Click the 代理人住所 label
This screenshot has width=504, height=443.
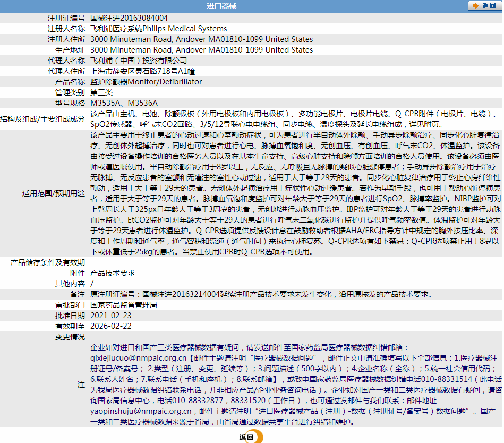tap(66, 71)
